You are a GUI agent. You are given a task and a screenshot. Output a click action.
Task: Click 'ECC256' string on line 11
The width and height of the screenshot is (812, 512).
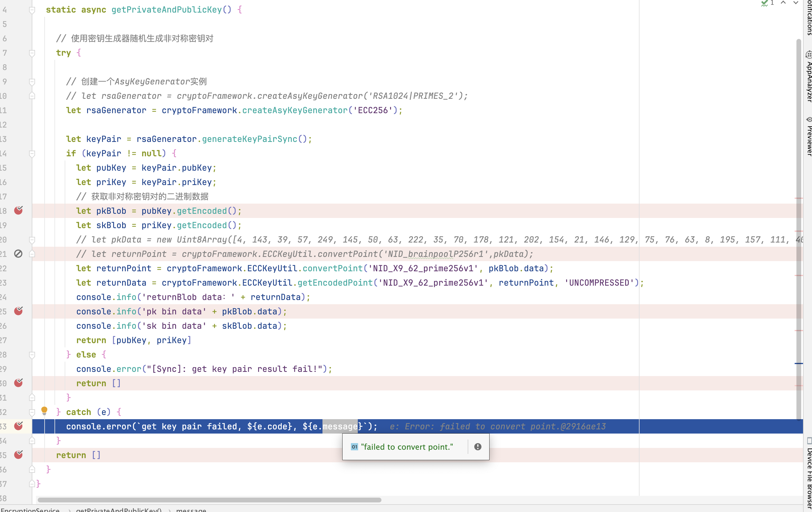point(373,110)
